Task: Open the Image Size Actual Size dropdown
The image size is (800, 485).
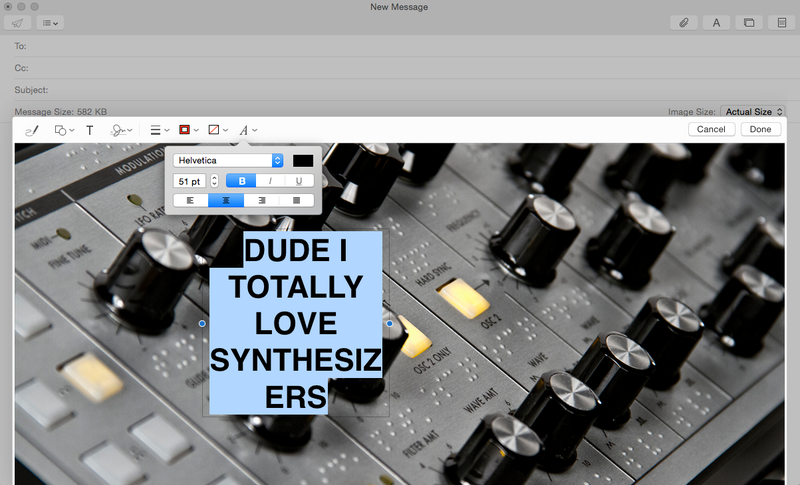Action: [753, 112]
